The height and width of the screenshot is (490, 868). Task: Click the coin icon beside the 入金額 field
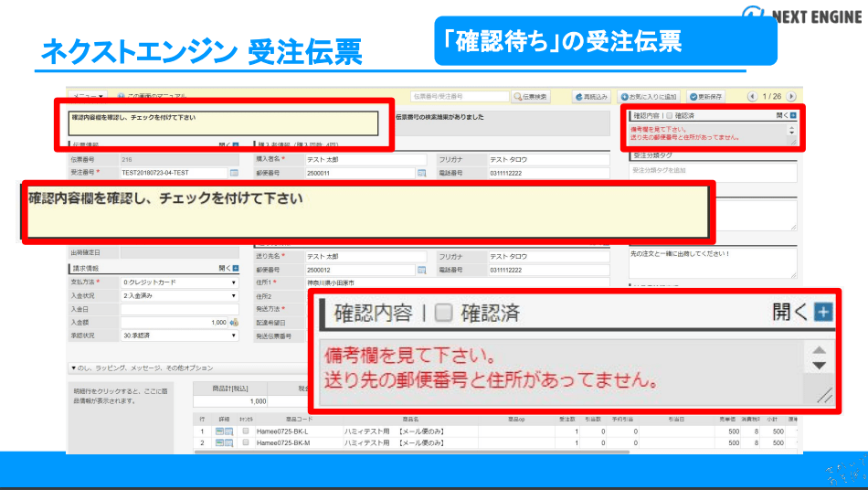pos(234,322)
